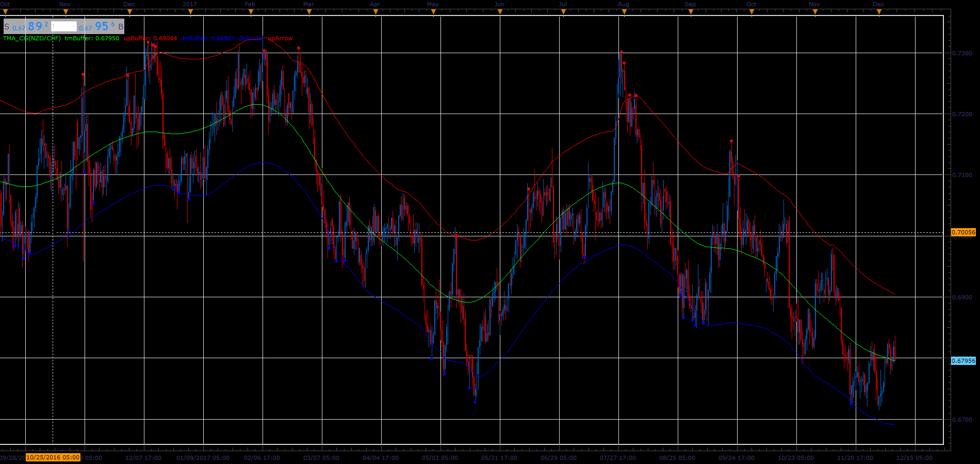Click the Oct 2017 orange timeline marker
Screen dimensions: 980x464
click(752, 12)
